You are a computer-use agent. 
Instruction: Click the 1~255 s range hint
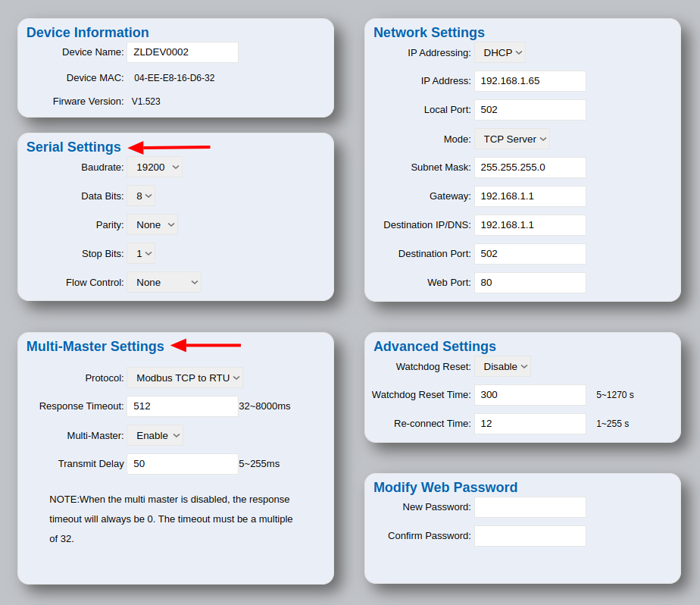click(x=612, y=424)
